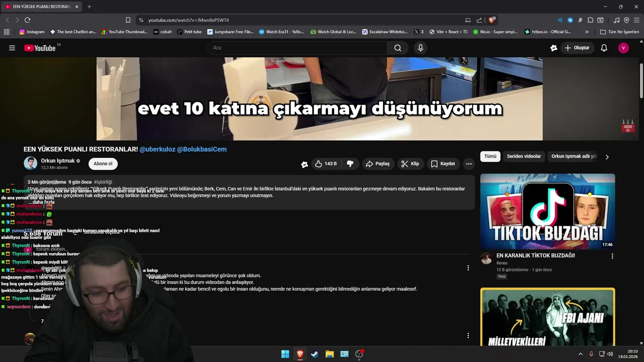
Task: Open the Brave tab-grid bookmark apps icon
Action: coord(7,32)
